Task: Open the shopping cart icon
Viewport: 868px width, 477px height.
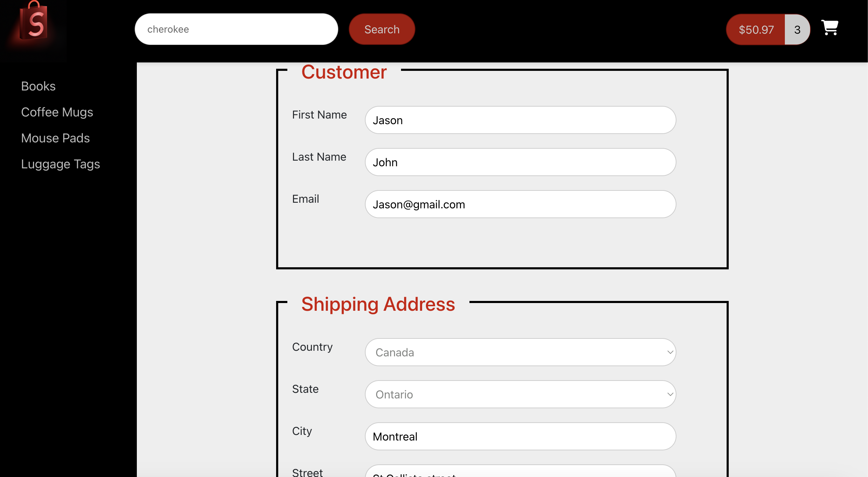Action: tap(830, 28)
